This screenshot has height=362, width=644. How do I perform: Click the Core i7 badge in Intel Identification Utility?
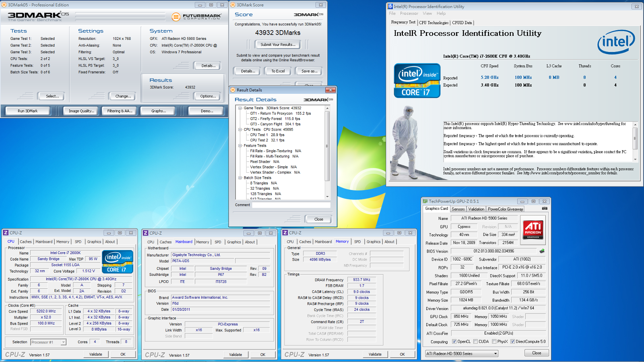click(417, 81)
